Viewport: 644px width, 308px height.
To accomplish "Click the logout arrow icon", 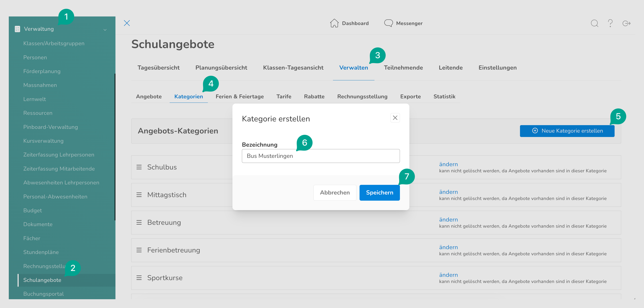I will point(626,23).
